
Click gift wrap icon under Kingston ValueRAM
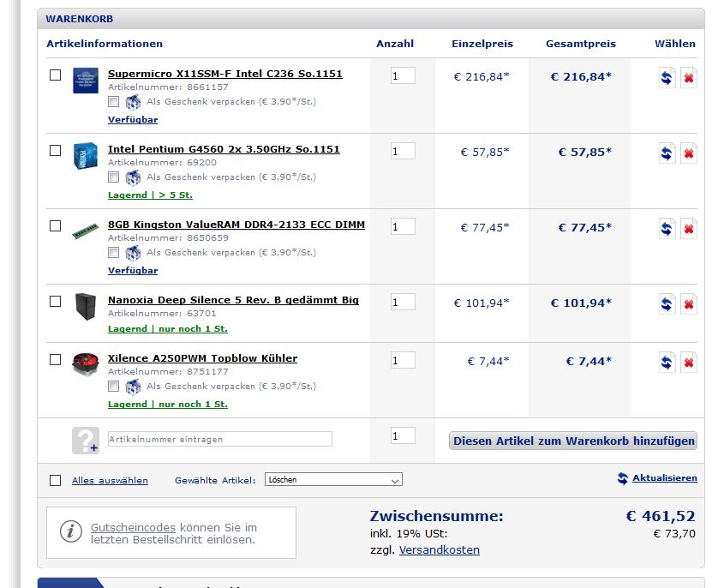[133, 253]
